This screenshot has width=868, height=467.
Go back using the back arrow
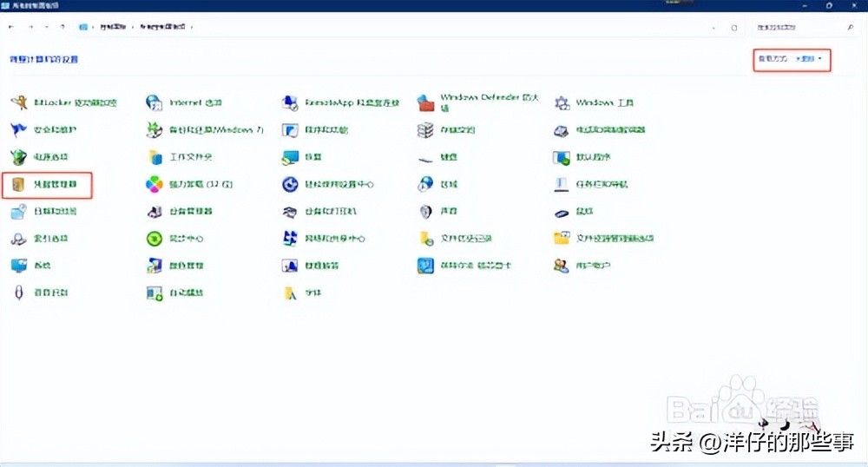tap(11, 27)
